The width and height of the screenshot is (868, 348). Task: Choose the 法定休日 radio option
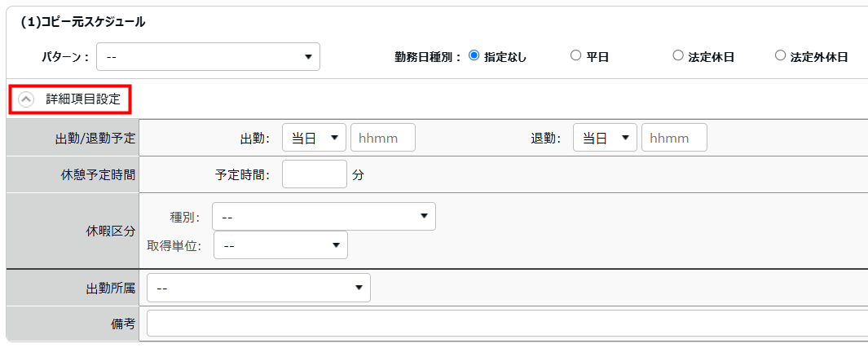click(677, 56)
